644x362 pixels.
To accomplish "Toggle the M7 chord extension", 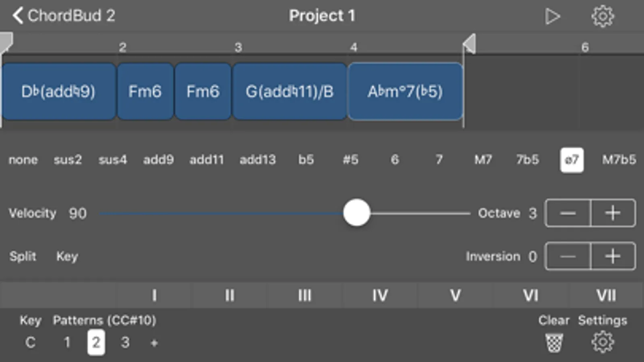I will (x=483, y=160).
